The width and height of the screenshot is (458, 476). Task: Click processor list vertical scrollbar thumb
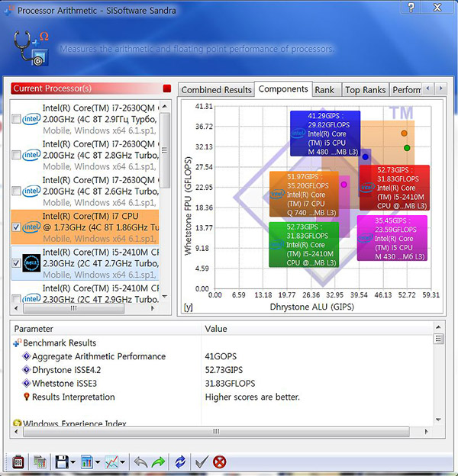click(x=165, y=150)
